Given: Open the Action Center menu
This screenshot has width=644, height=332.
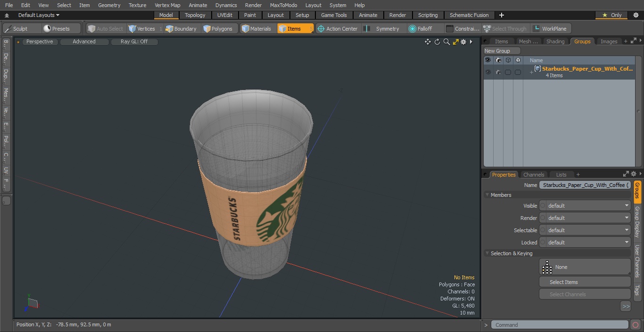Looking at the screenshot, I should click(338, 29).
